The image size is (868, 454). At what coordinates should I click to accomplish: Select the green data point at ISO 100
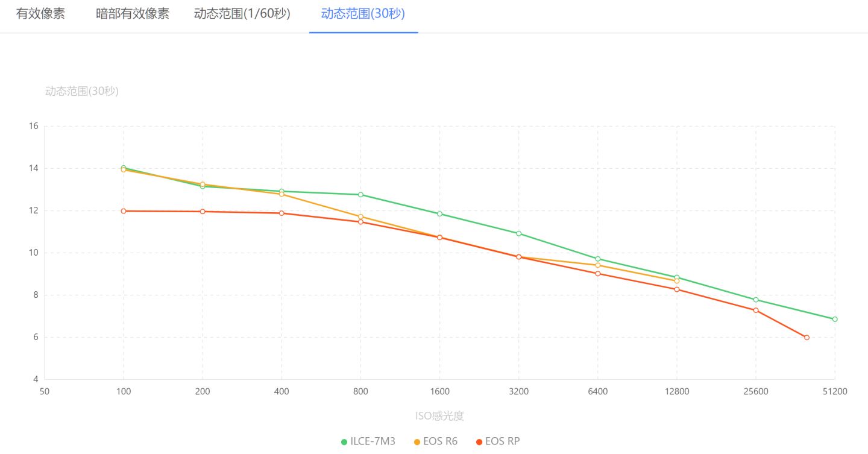(x=123, y=168)
